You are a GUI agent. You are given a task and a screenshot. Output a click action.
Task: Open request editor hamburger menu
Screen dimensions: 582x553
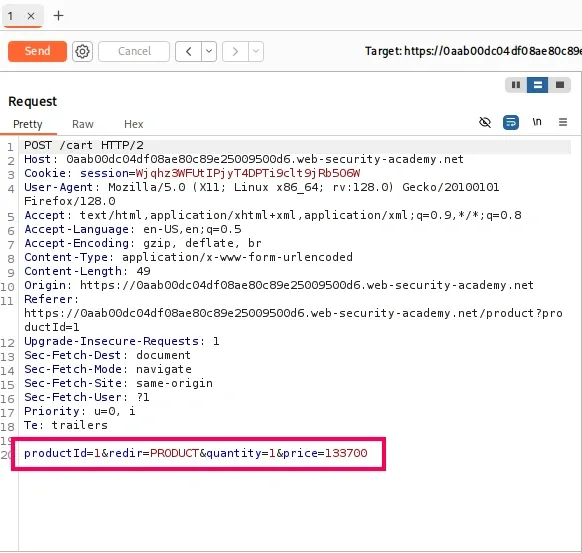(x=563, y=122)
